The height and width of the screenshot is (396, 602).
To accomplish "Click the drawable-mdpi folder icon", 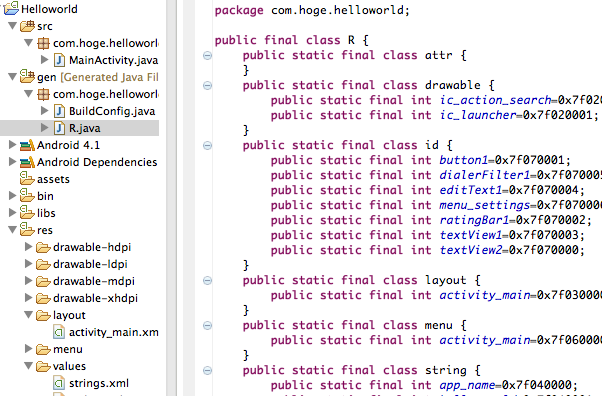I will point(43,281).
